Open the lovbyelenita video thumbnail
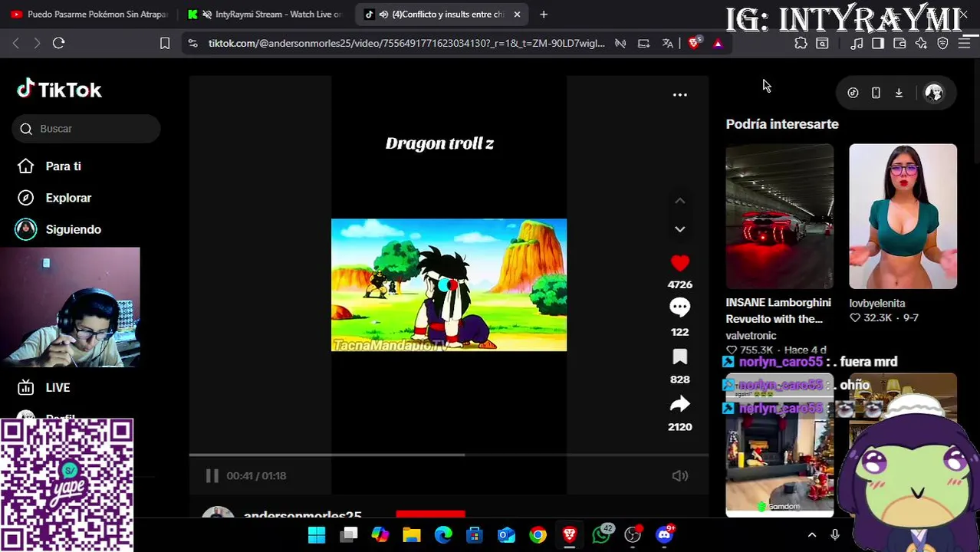Image resolution: width=980 pixels, height=552 pixels. pyautogui.click(x=903, y=216)
